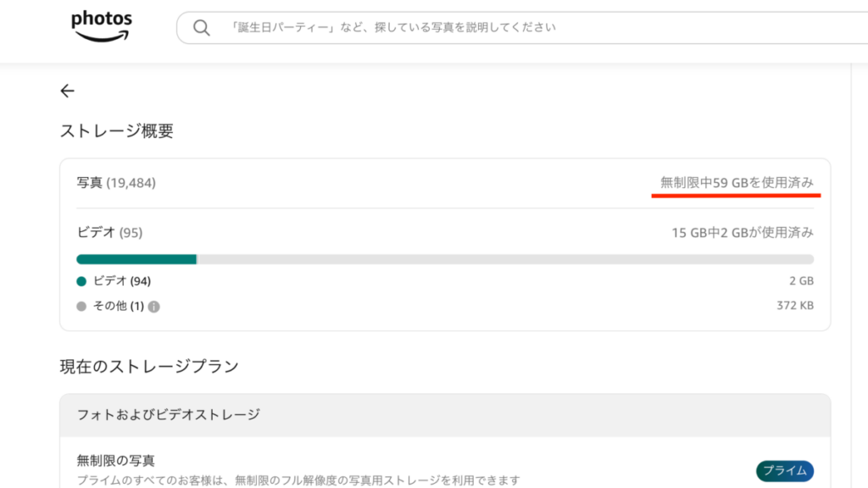Click inside the photo search input field
The width and height of the screenshot is (868, 488).
pos(424,26)
